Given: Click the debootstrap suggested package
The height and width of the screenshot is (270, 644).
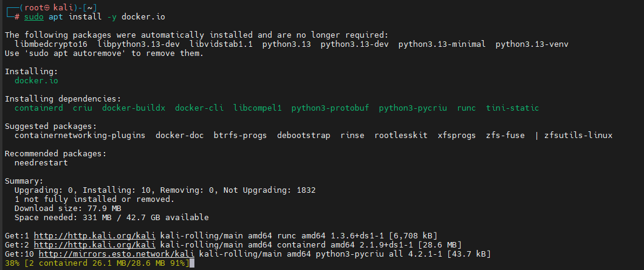Looking at the screenshot, I should pyautogui.click(x=304, y=135).
